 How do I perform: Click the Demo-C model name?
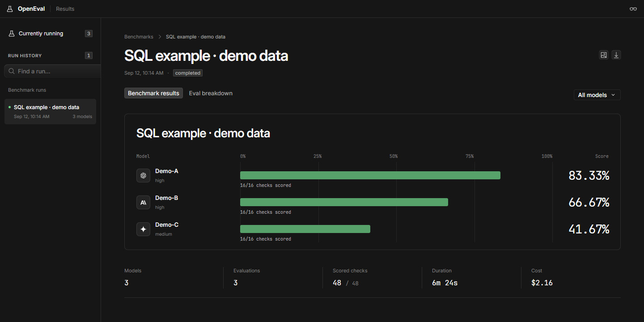tap(167, 225)
